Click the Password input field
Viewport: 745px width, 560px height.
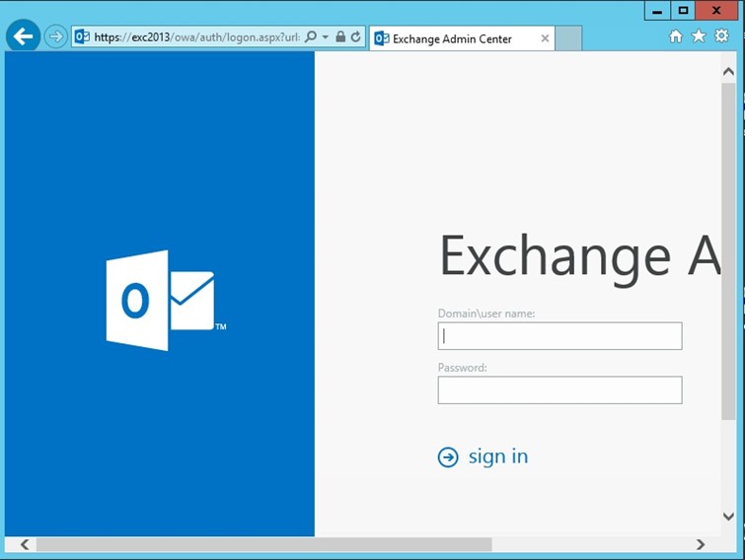pos(559,390)
